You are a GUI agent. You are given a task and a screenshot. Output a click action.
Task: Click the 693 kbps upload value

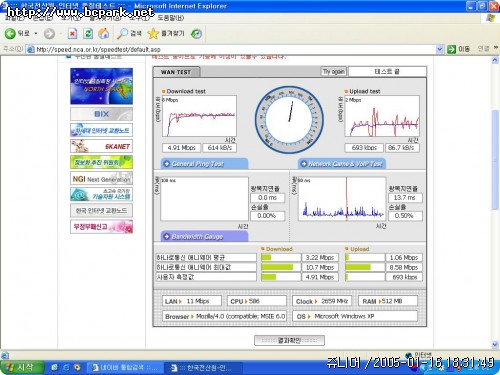click(x=364, y=148)
